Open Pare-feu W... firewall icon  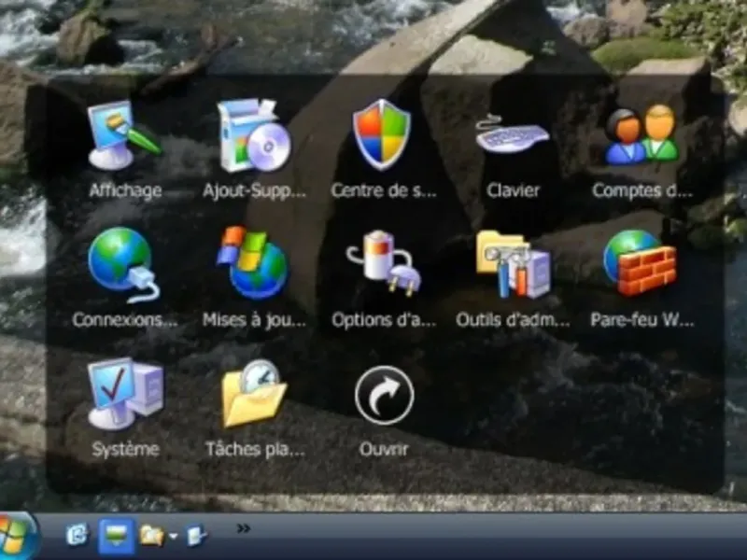(640, 263)
